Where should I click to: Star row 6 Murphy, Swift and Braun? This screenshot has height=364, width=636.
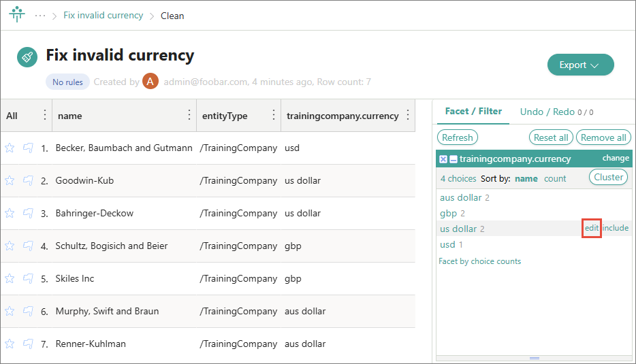pyautogui.click(x=10, y=312)
